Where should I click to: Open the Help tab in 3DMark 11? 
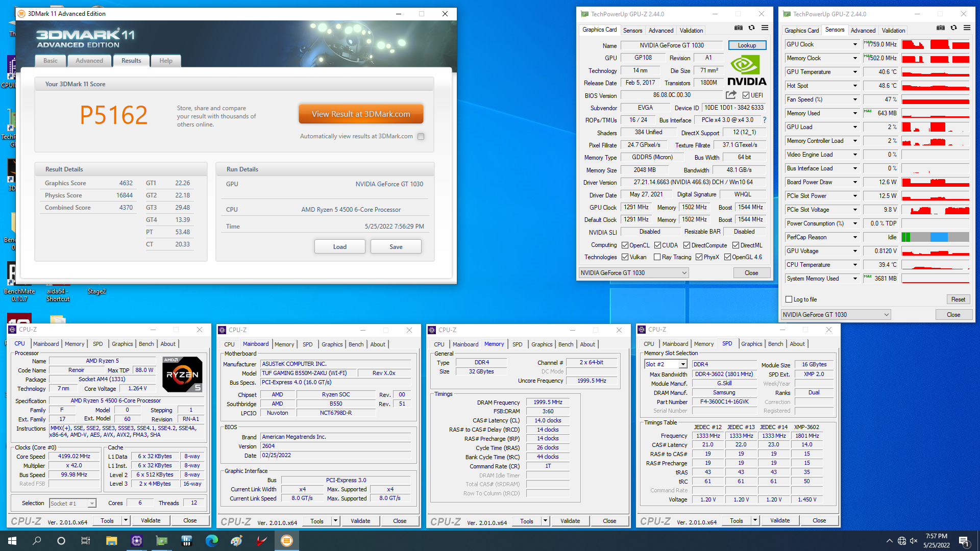click(x=166, y=61)
